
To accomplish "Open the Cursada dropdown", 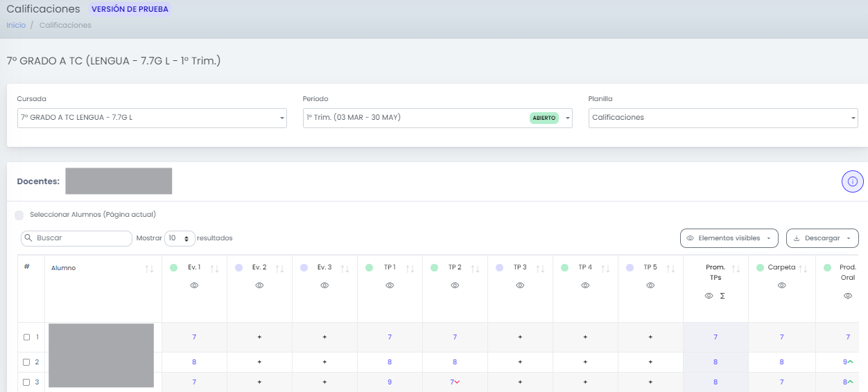I will coord(152,118).
